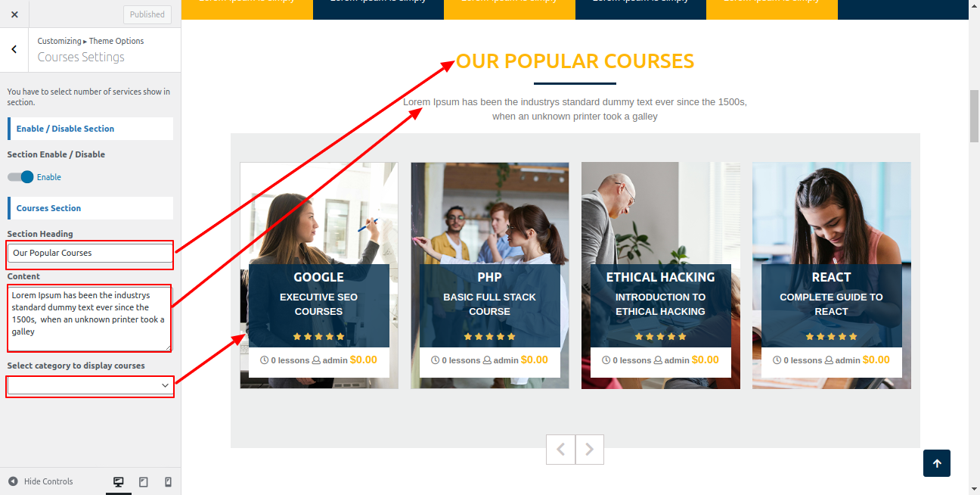The height and width of the screenshot is (495, 980).
Task: Open the PHP Basic Full Stack Course card
Action: click(x=490, y=304)
